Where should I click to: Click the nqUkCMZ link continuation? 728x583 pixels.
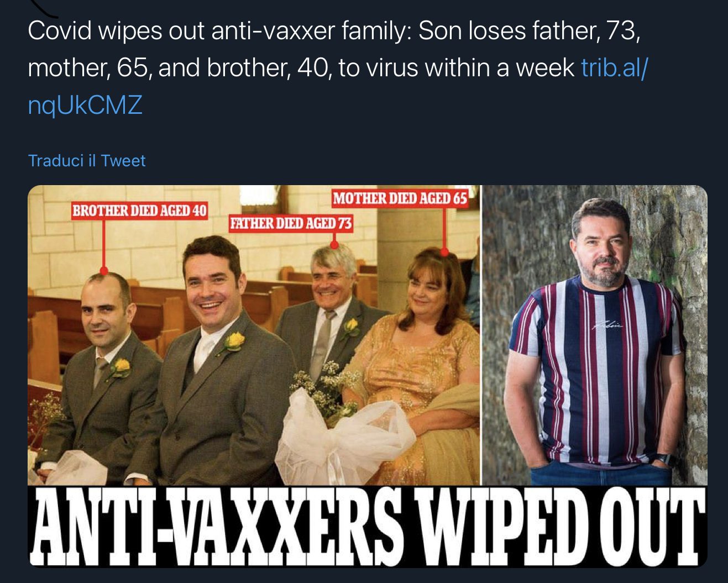85,105
